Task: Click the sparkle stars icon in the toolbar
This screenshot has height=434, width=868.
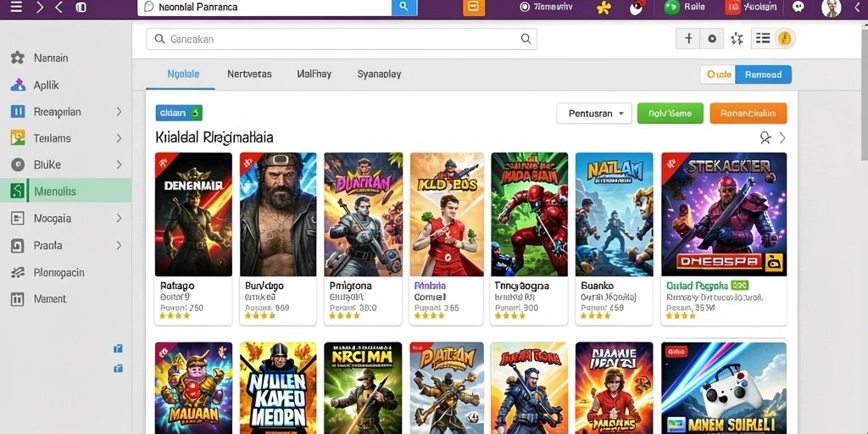Action: [x=737, y=39]
